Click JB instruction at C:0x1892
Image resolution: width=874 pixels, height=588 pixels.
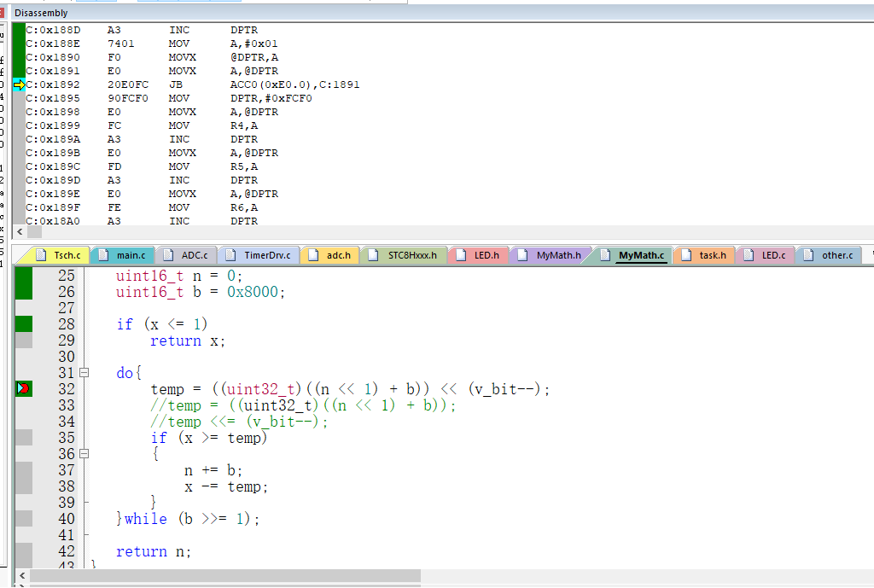pos(193,84)
